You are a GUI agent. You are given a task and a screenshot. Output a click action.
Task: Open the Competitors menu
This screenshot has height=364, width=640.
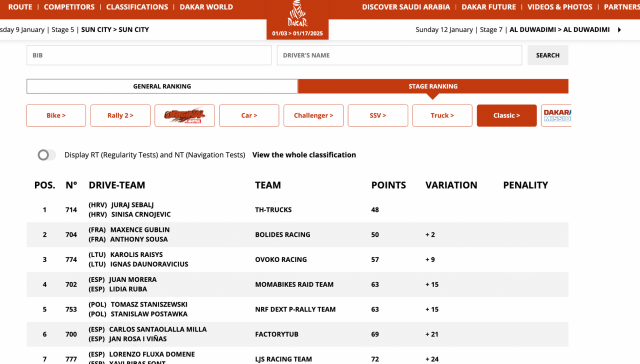point(69,7)
